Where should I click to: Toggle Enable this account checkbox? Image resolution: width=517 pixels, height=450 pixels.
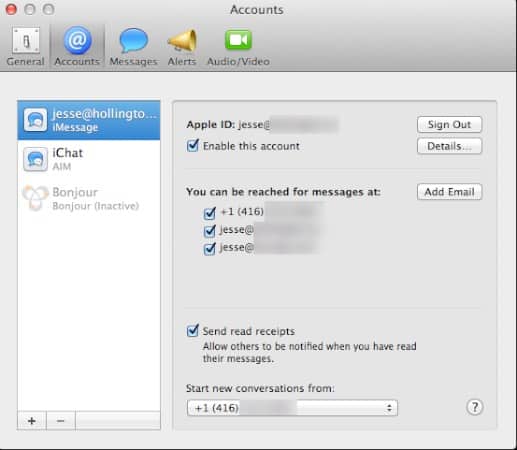(x=193, y=146)
